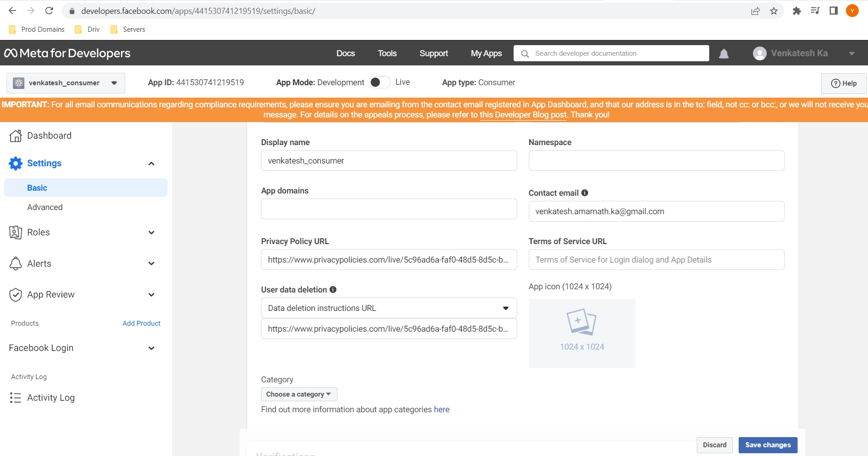Click the lock icon in address bar
The image size is (868, 456).
click(72, 11)
